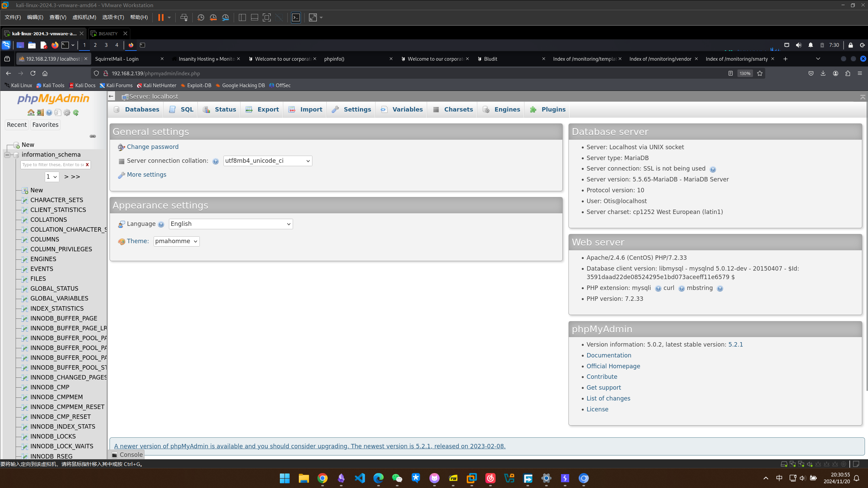
Task: Open the tree page number dropdown
Action: click(x=52, y=177)
